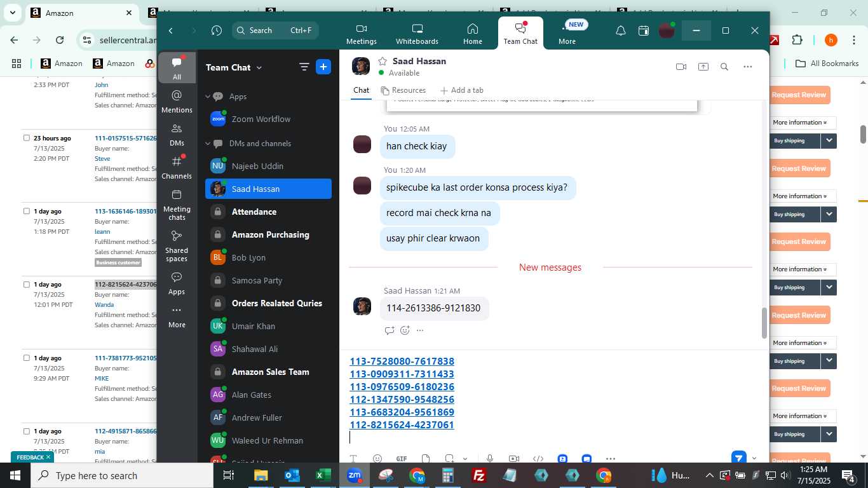Screen dimensions: 868x488
Task: Switch to Resources tab in chat
Action: 403,90
